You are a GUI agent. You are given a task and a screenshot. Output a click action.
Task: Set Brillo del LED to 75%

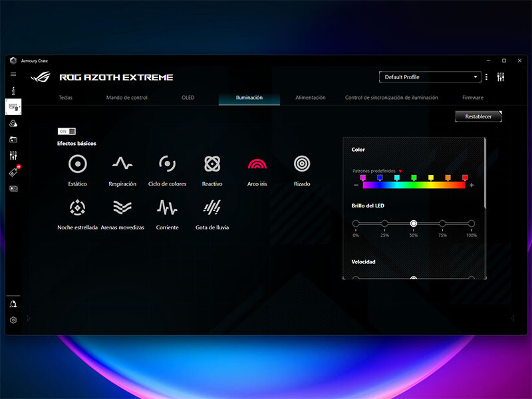tap(442, 223)
